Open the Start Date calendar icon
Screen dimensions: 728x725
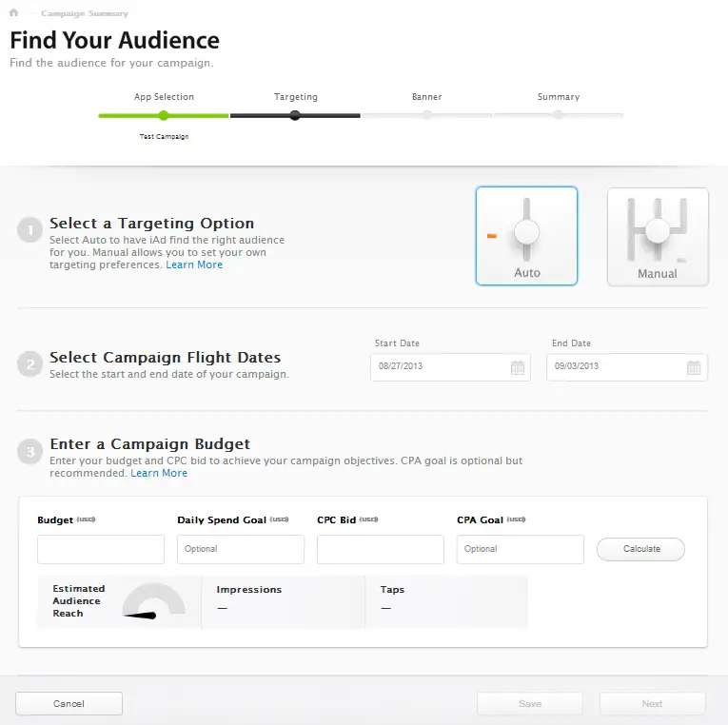point(517,367)
